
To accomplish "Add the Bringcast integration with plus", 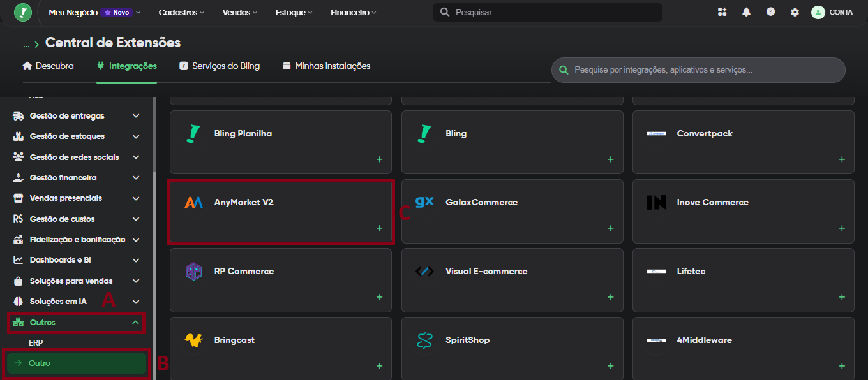I will 380,366.
